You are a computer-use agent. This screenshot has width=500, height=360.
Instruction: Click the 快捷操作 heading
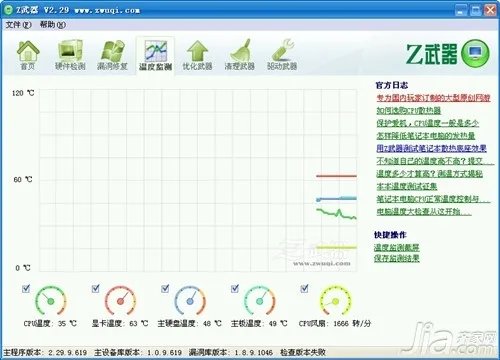(390, 235)
